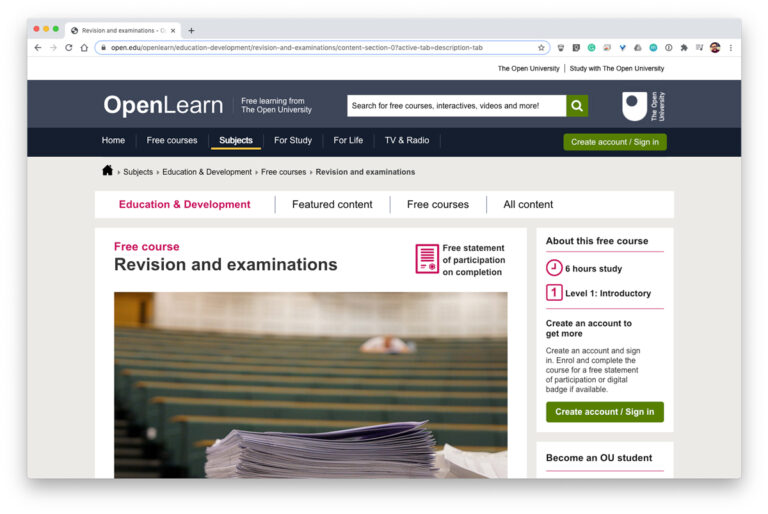768x514 pixels.
Task: Click the About this free course heading
Action: point(597,241)
